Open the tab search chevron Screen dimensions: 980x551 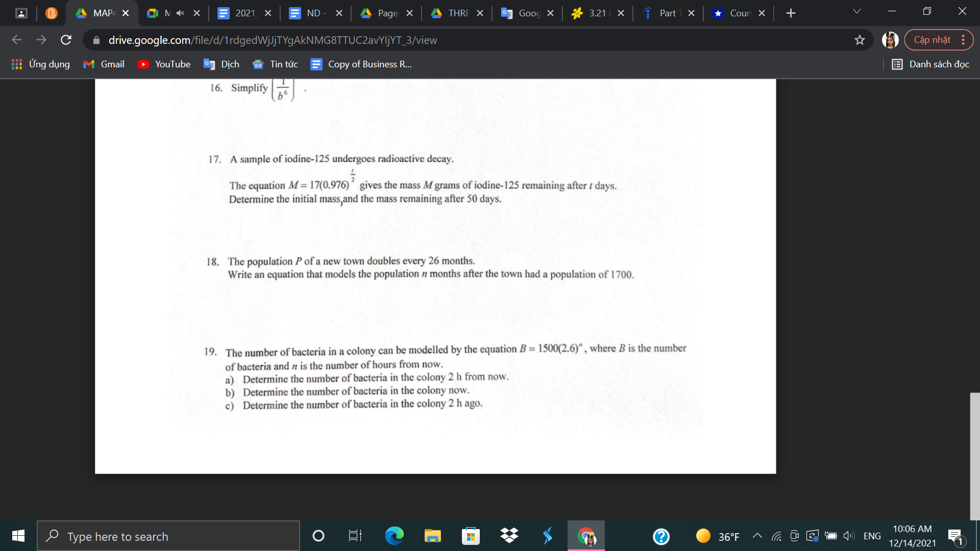pos(856,10)
